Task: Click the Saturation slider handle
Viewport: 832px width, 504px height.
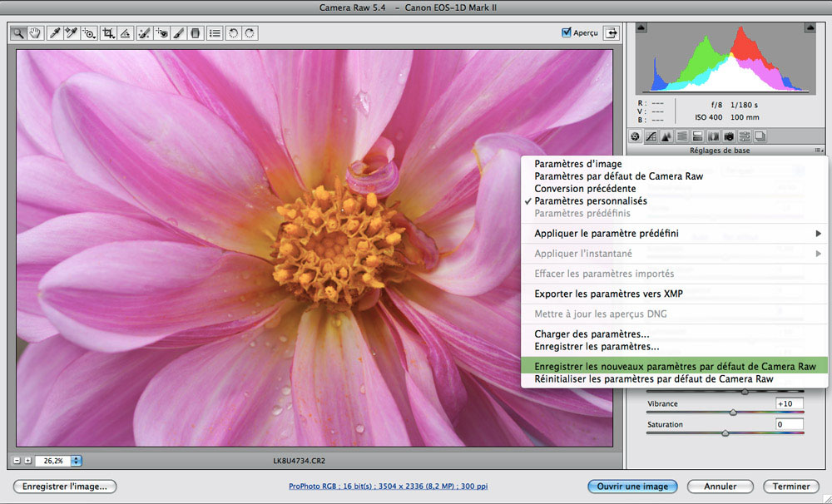Action: click(x=725, y=433)
